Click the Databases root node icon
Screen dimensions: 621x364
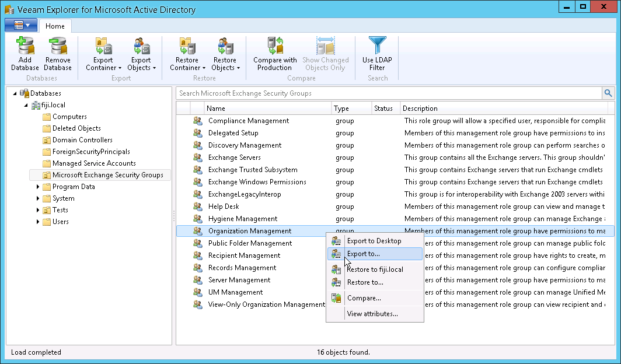pyautogui.click(x=25, y=93)
